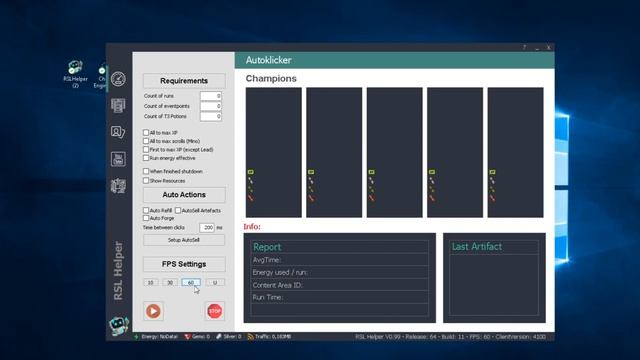This screenshot has height=360, width=640.
Task: Click the red scroll icon in third champion slot
Action: click(x=371, y=198)
